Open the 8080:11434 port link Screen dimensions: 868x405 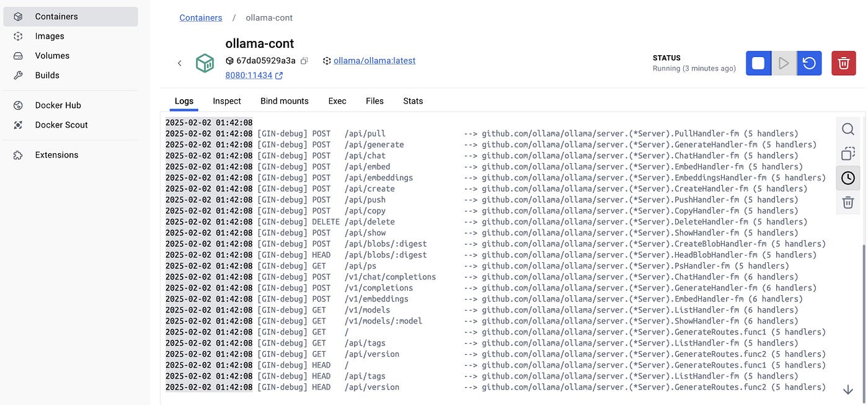coord(254,75)
